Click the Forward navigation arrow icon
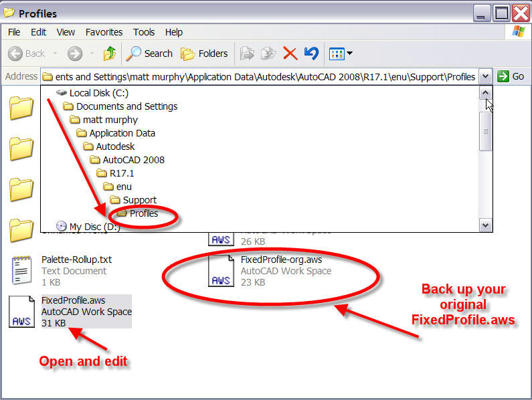This screenshot has width=532, height=400. pos(75,54)
